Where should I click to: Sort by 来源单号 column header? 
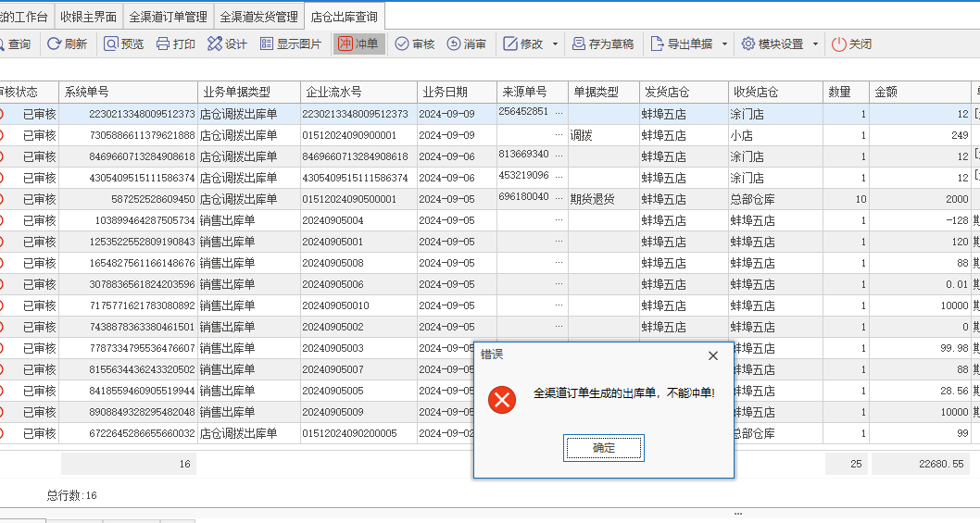click(533, 92)
